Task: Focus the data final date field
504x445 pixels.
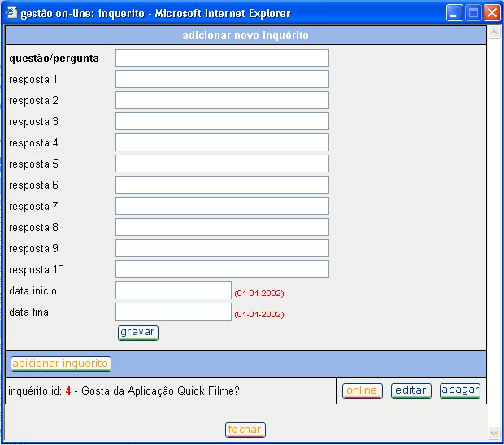Action: pos(173,312)
